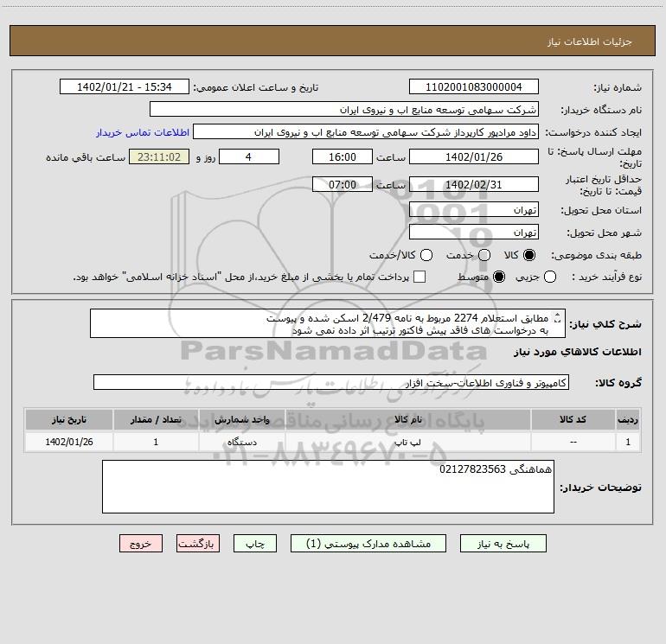
Task: Click the کد کالا column header
Action: click(573, 419)
